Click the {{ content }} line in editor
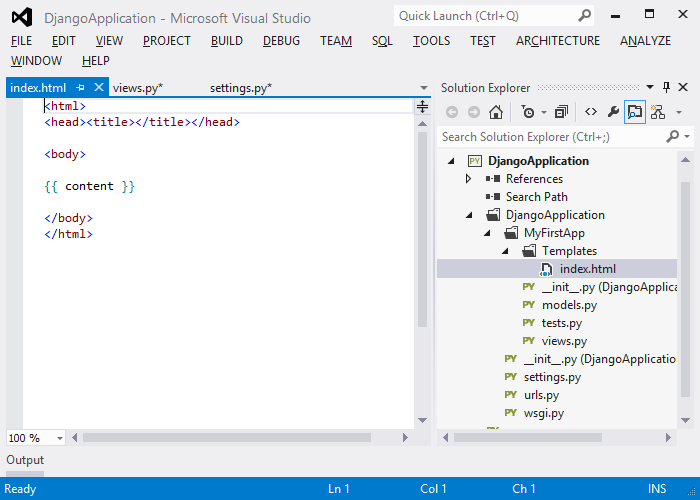Image resolution: width=700 pixels, height=500 pixels. [89, 186]
